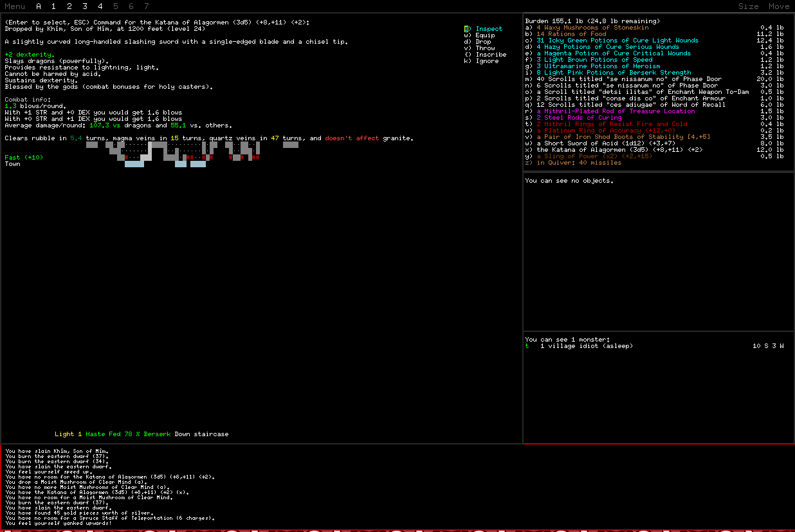Select Sling of Power inventory row

(x=654, y=156)
